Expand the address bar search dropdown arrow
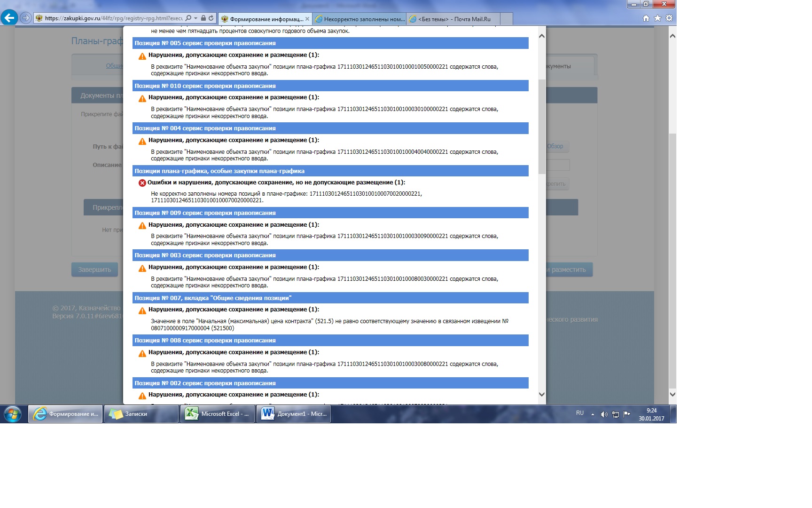 195,18
